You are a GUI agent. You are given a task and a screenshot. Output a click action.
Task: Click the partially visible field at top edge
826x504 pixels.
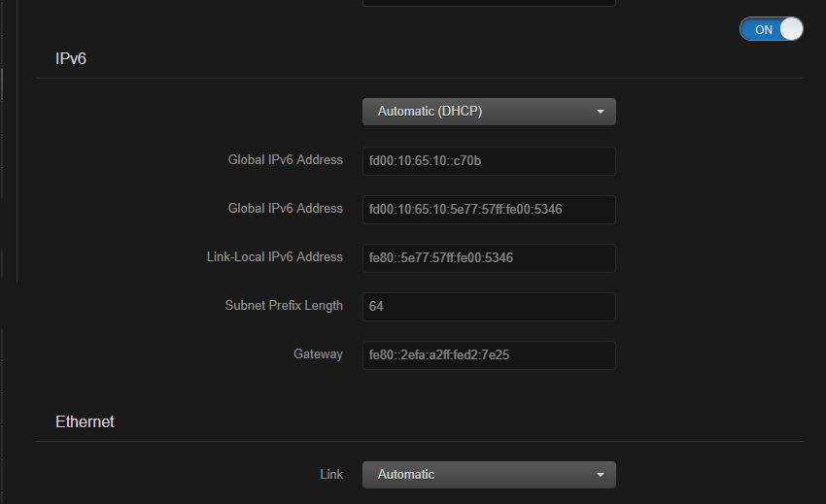pyautogui.click(x=489, y=3)
